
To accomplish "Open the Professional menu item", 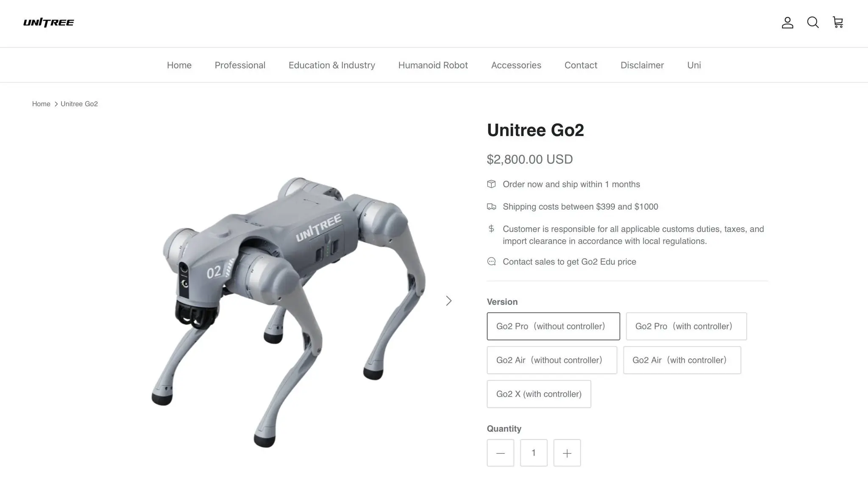I will 240,65.
